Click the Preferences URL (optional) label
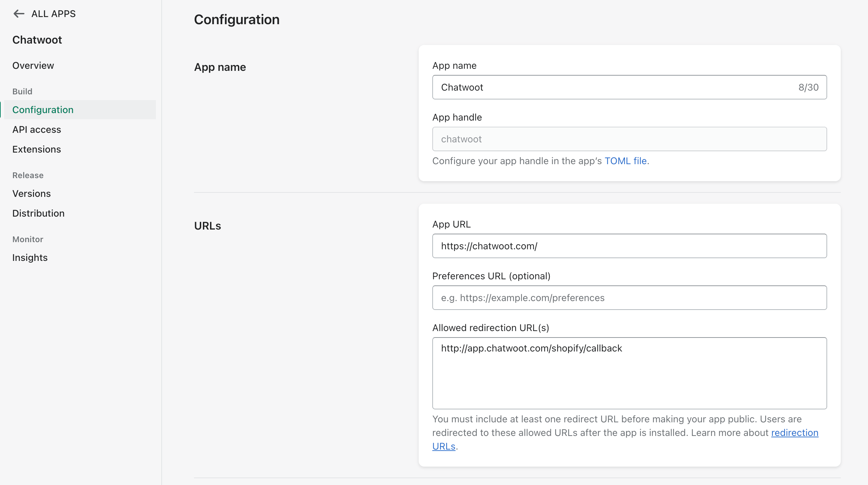 (491, 276)
